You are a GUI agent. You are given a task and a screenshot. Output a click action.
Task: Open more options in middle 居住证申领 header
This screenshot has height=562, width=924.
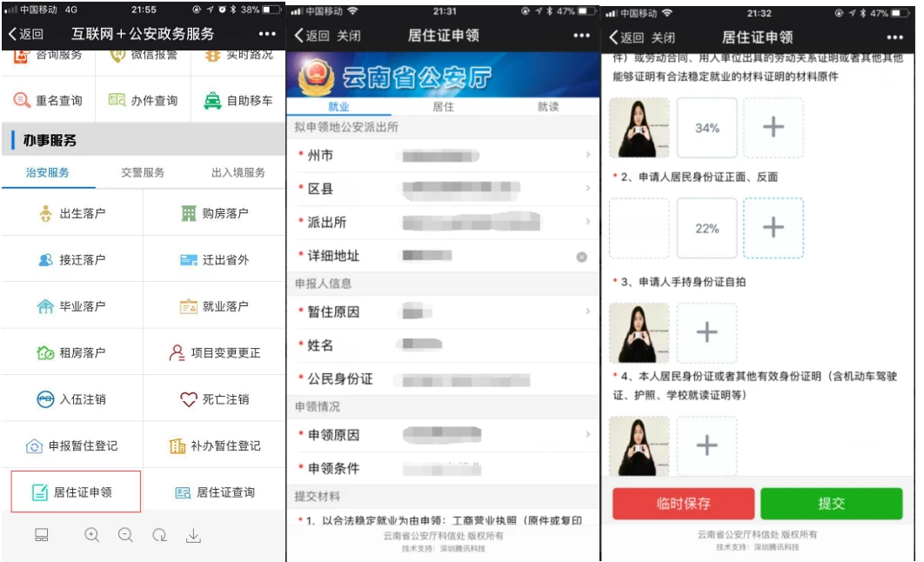[x=581, y=36]
